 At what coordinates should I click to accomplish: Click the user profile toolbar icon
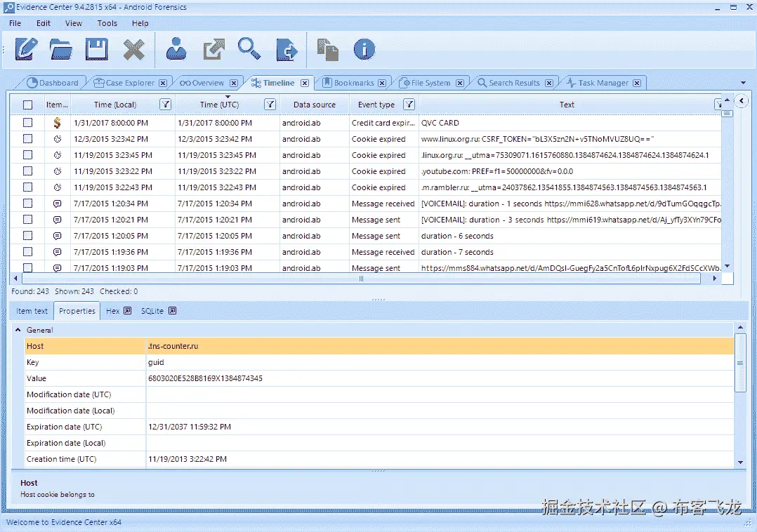[x=176, y=49]
